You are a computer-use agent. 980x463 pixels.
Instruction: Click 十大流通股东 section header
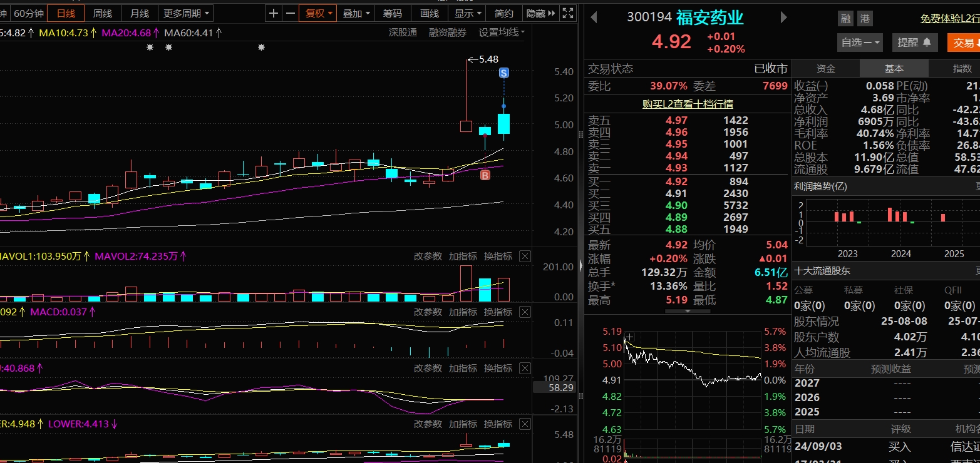pyautogui.click(x=822, y=271)
